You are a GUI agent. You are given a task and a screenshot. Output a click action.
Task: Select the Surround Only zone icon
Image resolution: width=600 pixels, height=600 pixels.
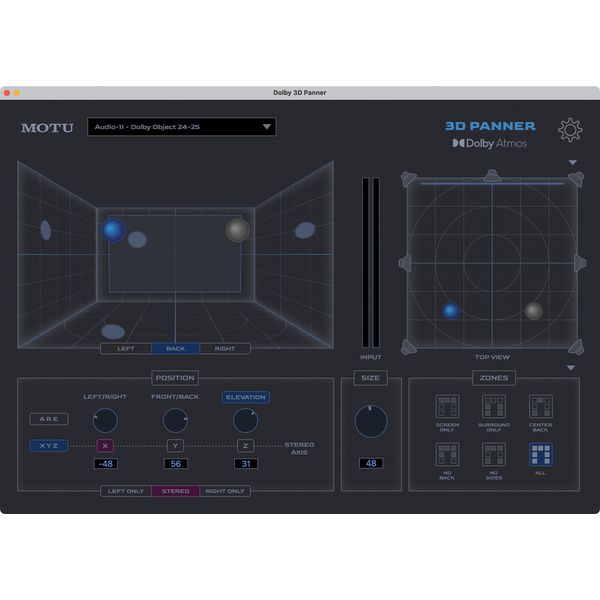494,406
